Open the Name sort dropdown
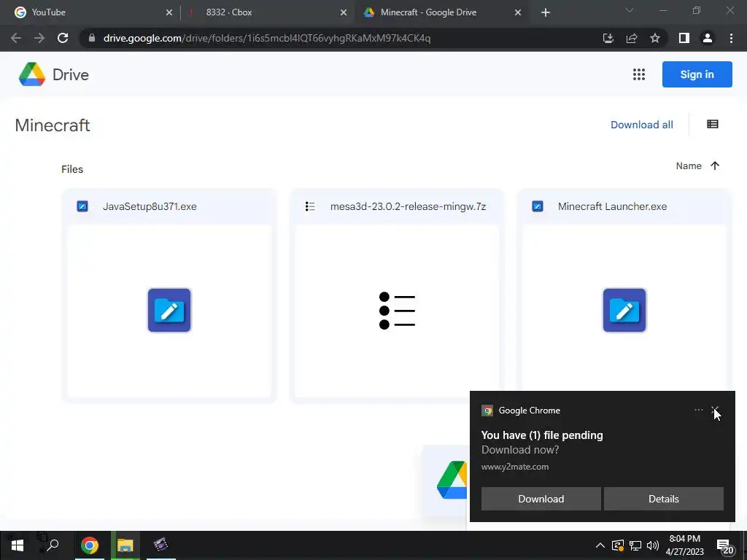Image resolution: width=747 pixels, height=560 pixels. pyautogui.click(x=689, y=166)
